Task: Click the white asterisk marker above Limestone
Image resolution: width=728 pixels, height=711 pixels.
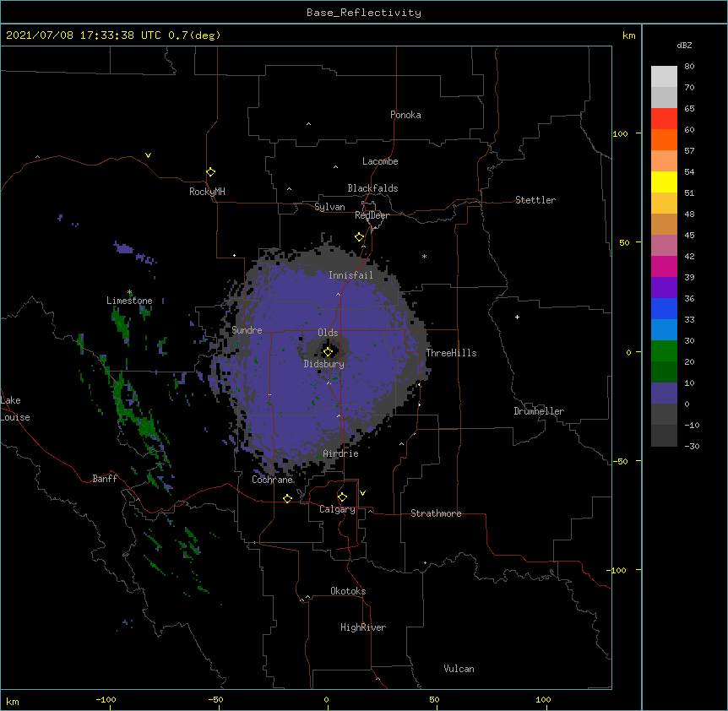Action: (129, 292)
